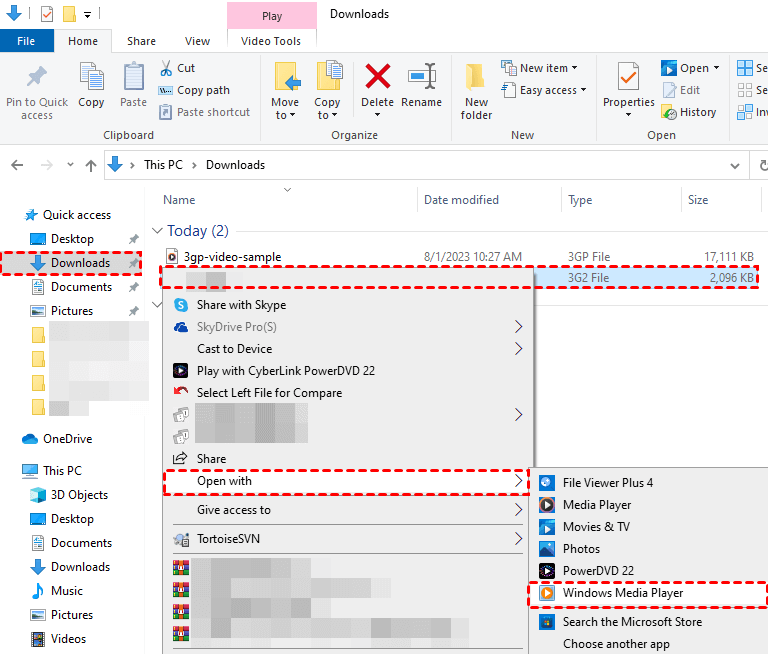The height and width of the screenshot is (654, 768).
Task: Click the red Delete icon
Action: (378, 76)
